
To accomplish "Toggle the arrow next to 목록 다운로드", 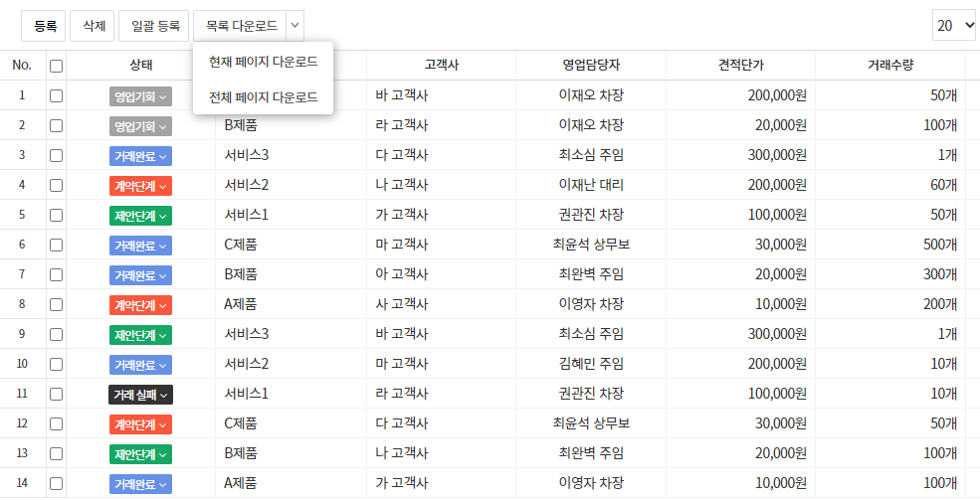I will 295,26.
